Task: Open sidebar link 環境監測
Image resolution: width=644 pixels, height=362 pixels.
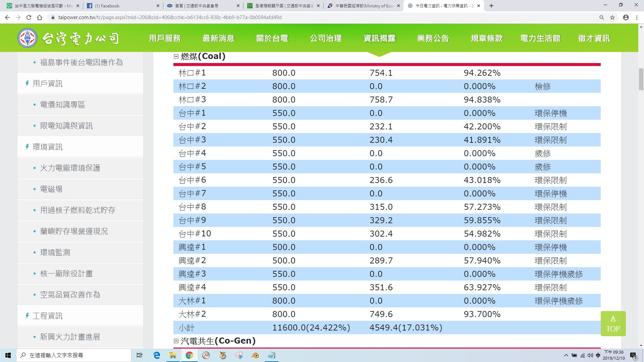Action: click(55, 252)
